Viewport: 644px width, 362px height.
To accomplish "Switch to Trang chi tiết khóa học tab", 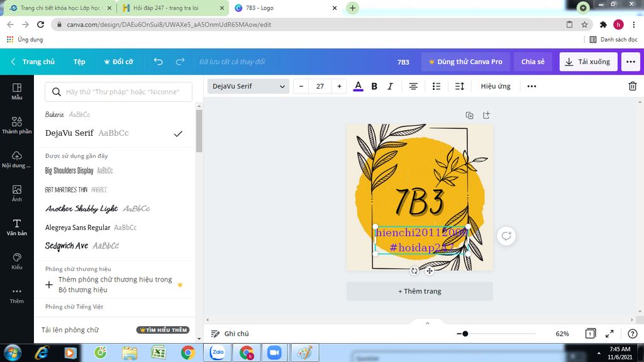I will click(60, 8).
